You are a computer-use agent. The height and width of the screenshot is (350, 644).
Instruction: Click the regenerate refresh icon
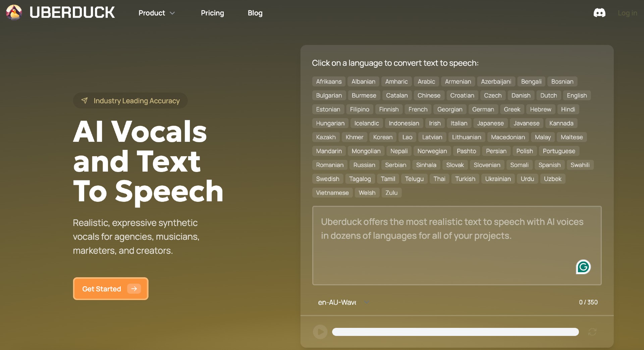(x=592, y=332)
